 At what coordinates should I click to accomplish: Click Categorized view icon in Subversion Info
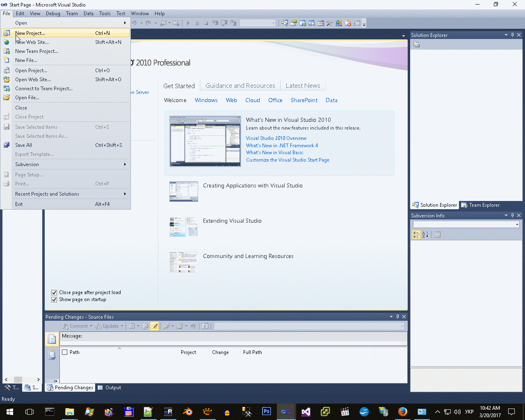pos(416,235)
